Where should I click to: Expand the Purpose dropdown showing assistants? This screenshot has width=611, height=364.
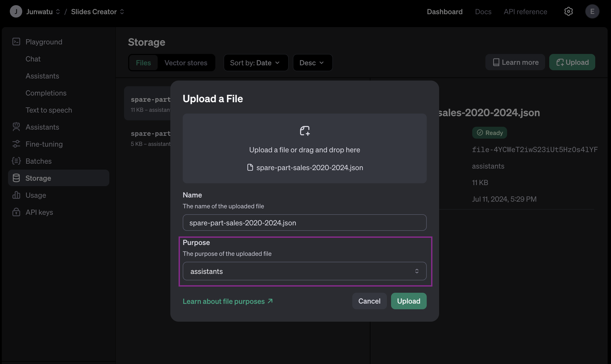coord(304,271)
